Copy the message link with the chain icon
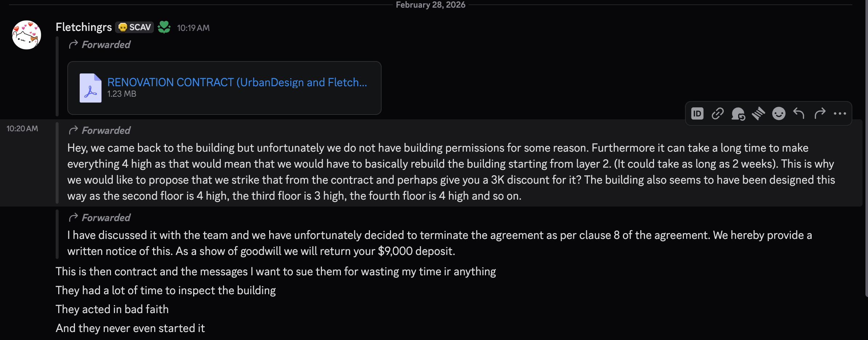 717,113
